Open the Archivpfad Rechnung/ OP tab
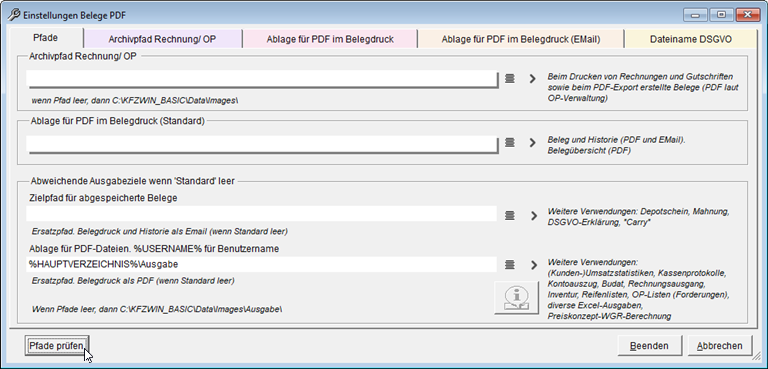This screenshot has width=768, height=369. 162,39
